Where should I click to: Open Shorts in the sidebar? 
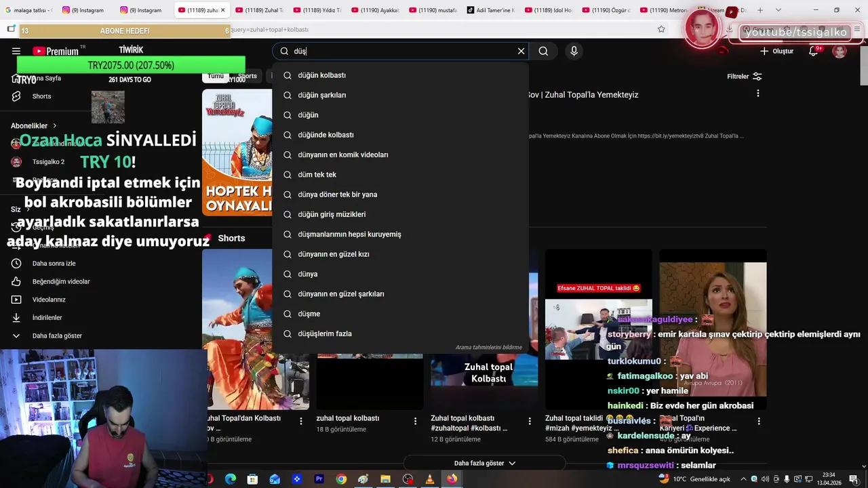pyautogui.click(x=41, y=96)
